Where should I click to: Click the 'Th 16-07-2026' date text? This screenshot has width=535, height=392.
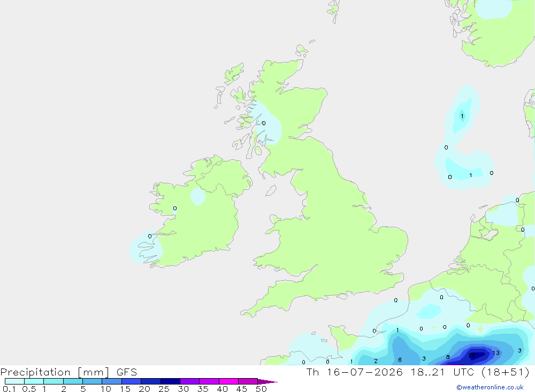point(355,372)
